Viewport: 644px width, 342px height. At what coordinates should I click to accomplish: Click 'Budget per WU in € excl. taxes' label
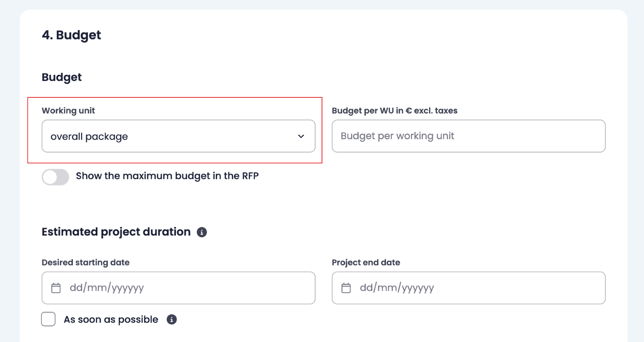pos(395,111)
